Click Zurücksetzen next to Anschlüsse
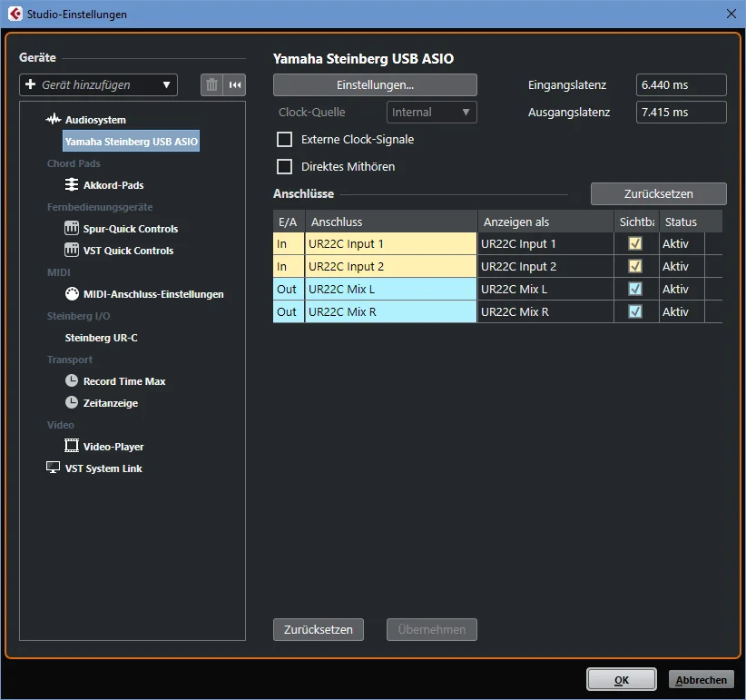The width and height of the screenshot is (746, 700). coord(659,193)
